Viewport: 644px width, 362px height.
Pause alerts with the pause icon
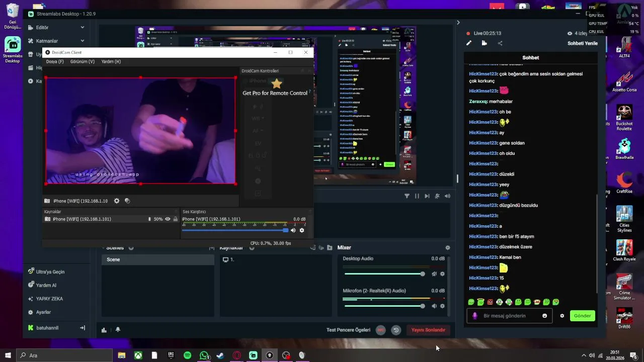click(x=417, y=196)
